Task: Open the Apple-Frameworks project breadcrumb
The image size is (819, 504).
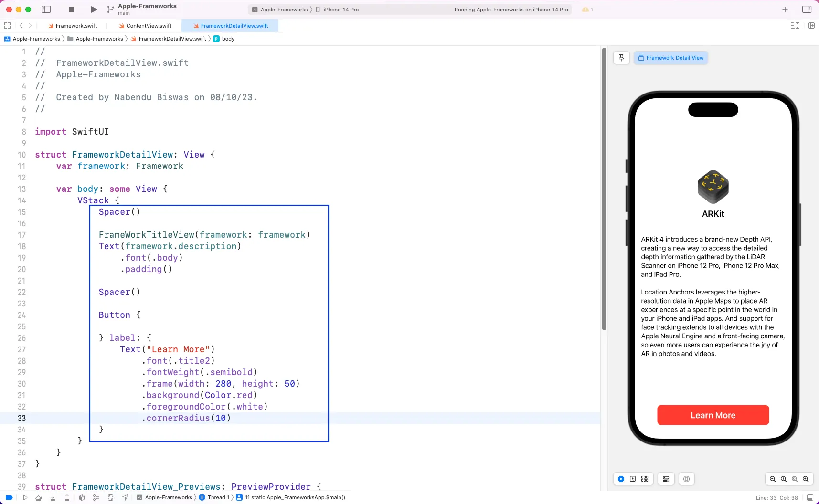Action: click(x=32, y=39)
